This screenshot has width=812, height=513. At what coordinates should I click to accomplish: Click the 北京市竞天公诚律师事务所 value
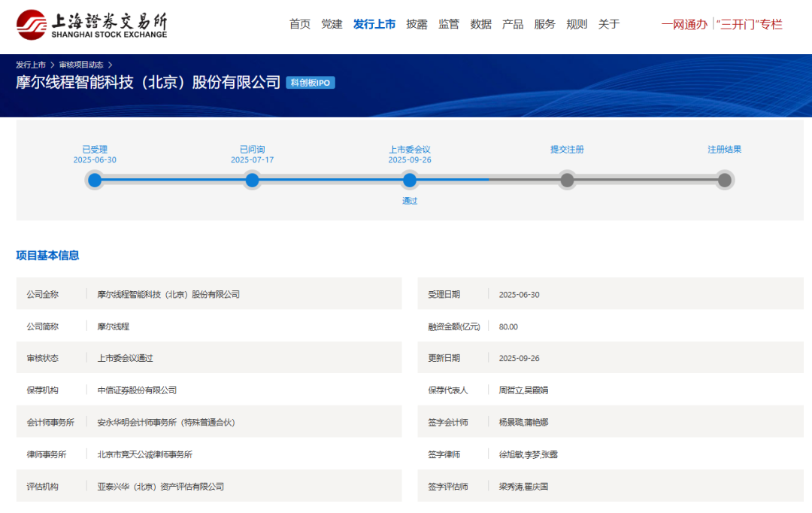pyautogui.click(x=145, y=454)
